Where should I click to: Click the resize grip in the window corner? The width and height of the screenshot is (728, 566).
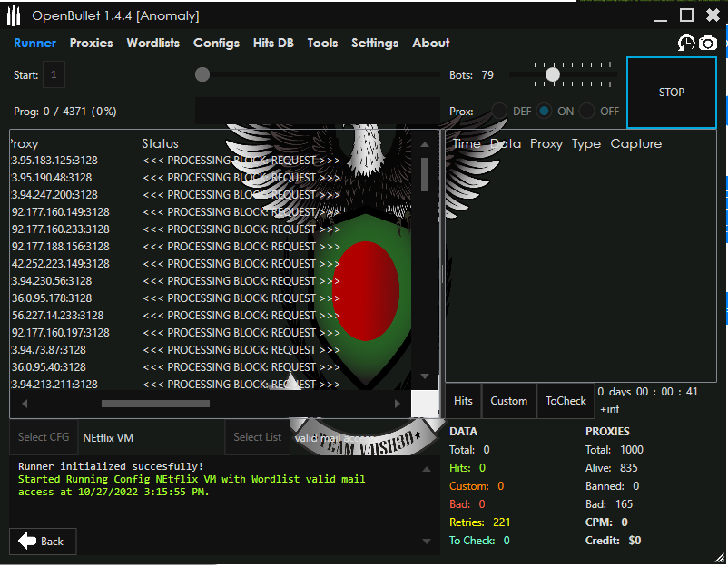(x=720, y=558)
